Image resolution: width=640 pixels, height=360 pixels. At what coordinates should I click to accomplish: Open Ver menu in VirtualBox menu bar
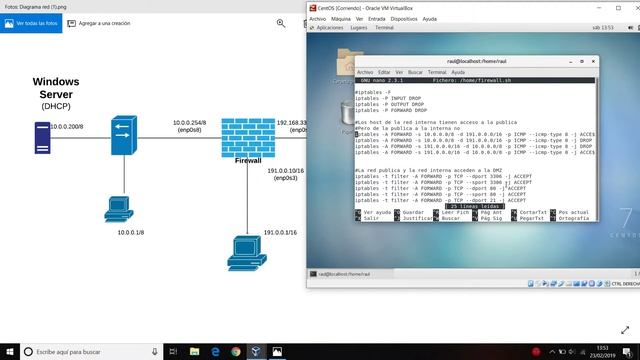(x=359, y=19)
